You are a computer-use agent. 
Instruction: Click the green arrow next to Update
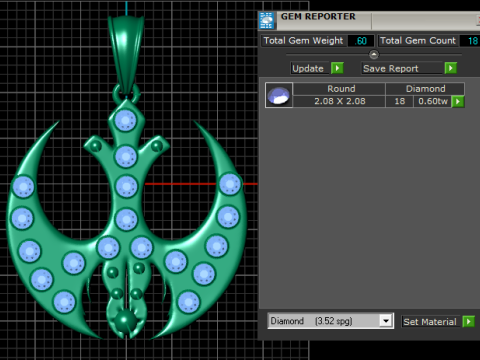(x=337, y=68)
